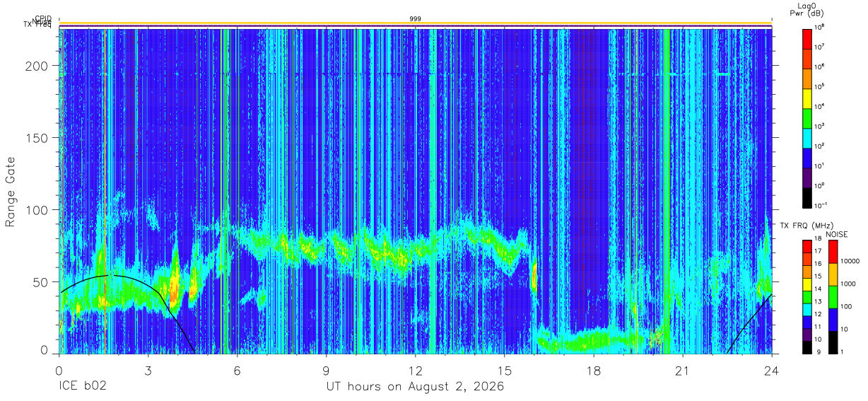868x401 pixels.
Task: Click the '999' CPID value at top
Action: click(x=416, y=18)
